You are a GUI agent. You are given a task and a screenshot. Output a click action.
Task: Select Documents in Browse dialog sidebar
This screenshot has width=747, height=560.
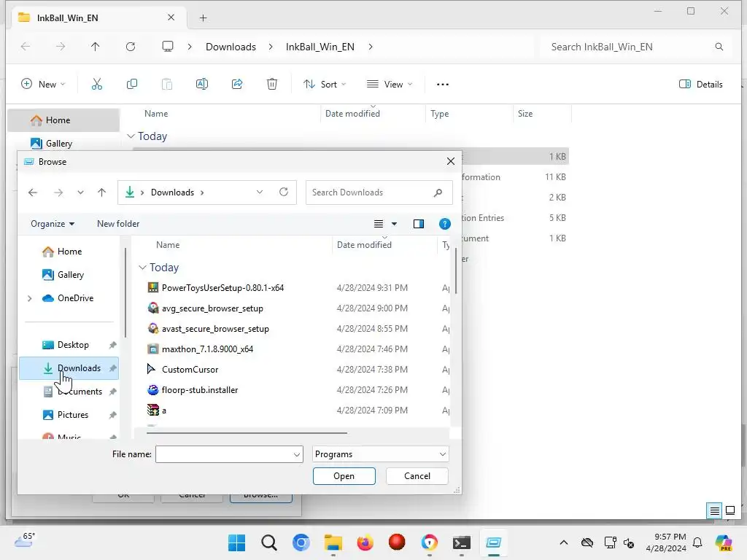tap(69, 392)
